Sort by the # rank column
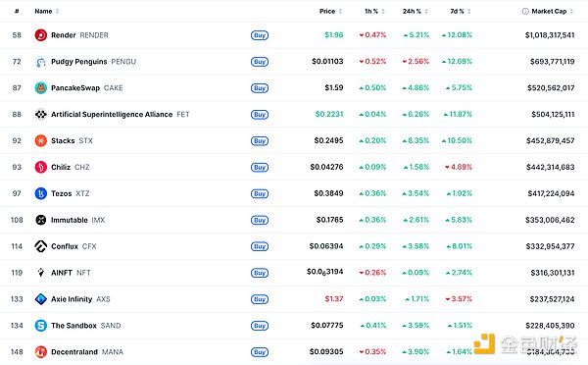The image size is (588, 365). point(17,11)
